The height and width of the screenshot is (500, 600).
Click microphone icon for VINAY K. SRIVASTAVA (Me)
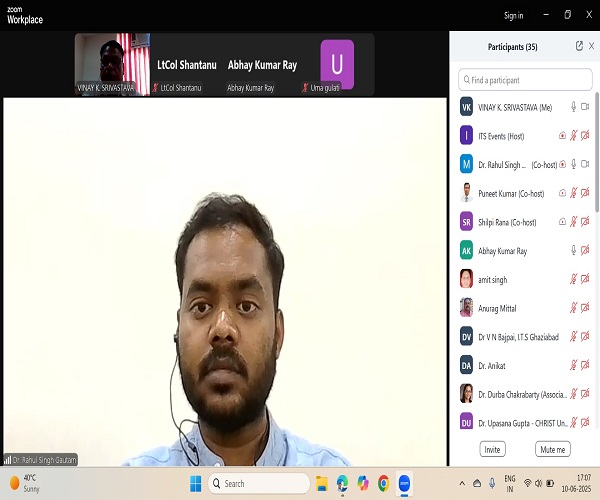click(573, 107)
